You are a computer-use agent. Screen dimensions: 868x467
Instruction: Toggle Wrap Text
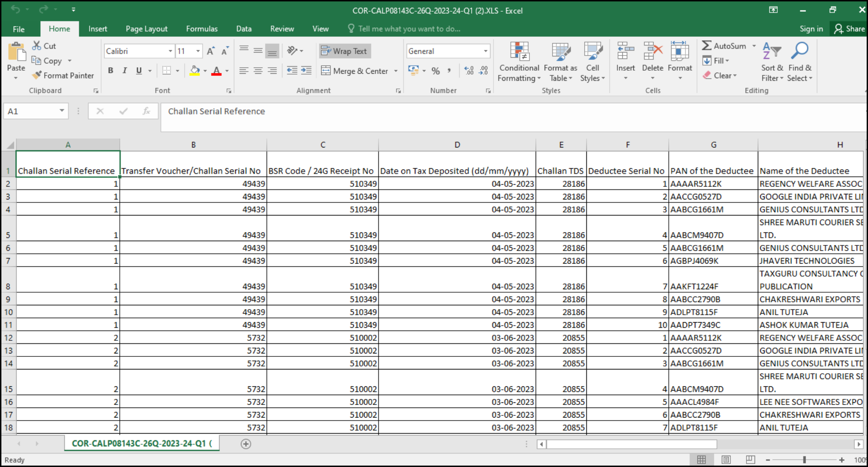tap(345, 51)
